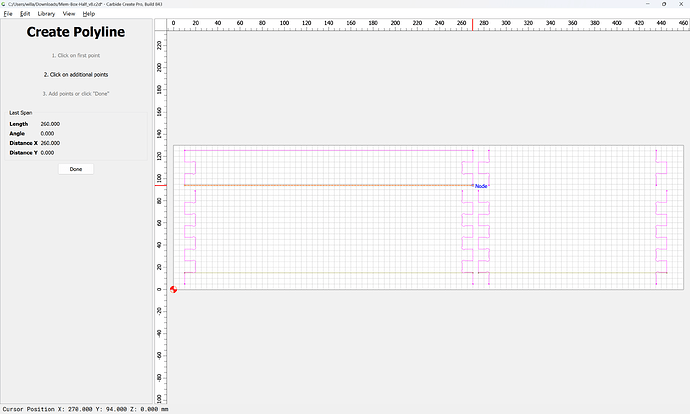Click '2. Click on additional points' step
This screenshot has height=414, width=690.
(x=76, y=74)
